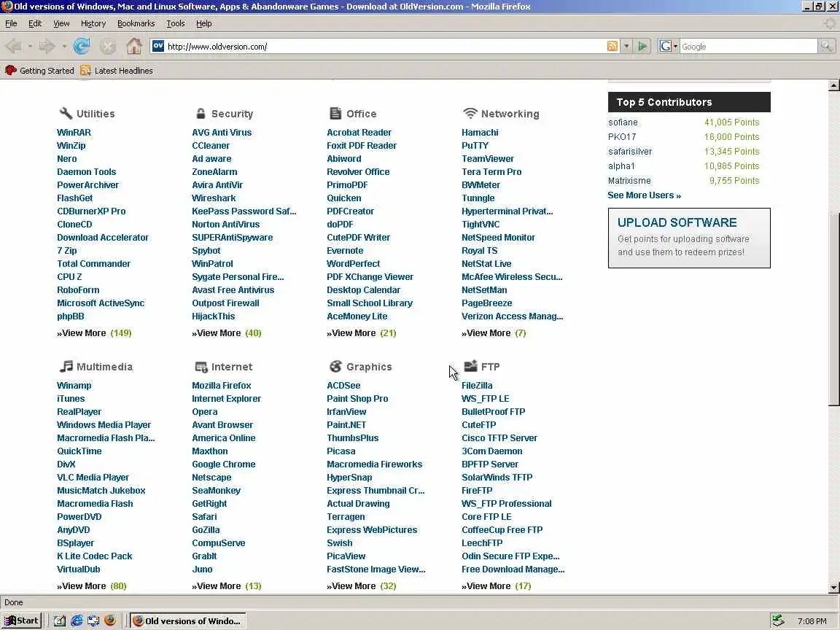Launch Internet Explorer from quick launch

tap(77, 621)
